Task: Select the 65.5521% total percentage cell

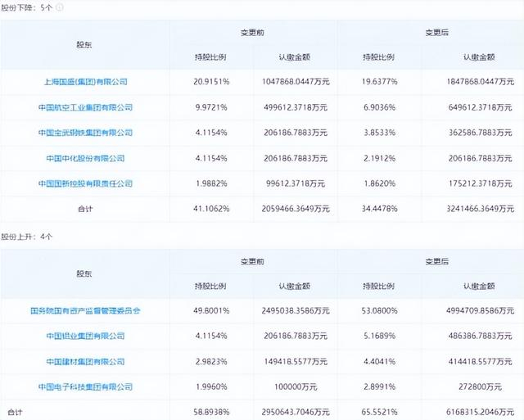Action: click(x=379, y=413)
